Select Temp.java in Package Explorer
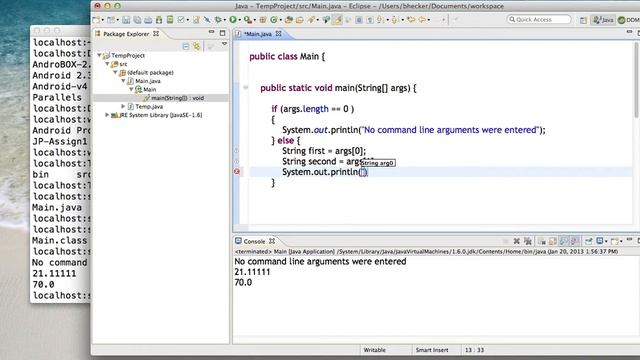 tap(149, 106)
